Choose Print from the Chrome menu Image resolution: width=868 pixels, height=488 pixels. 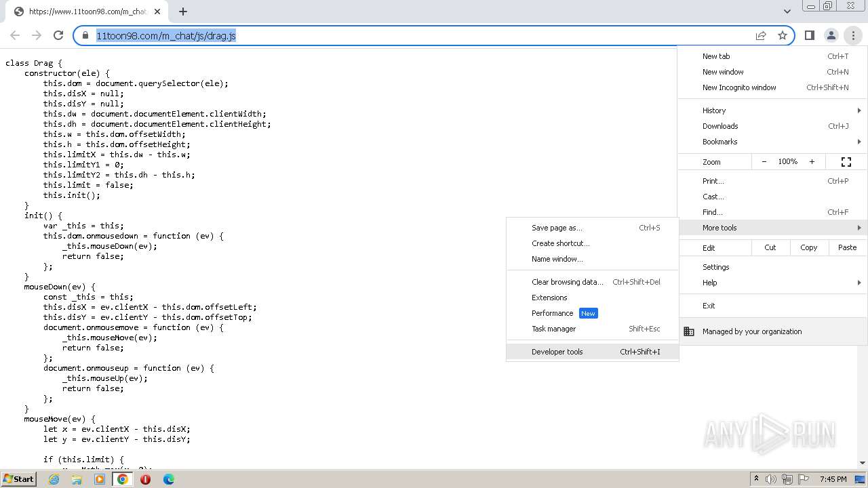click(x=772, y=181)
